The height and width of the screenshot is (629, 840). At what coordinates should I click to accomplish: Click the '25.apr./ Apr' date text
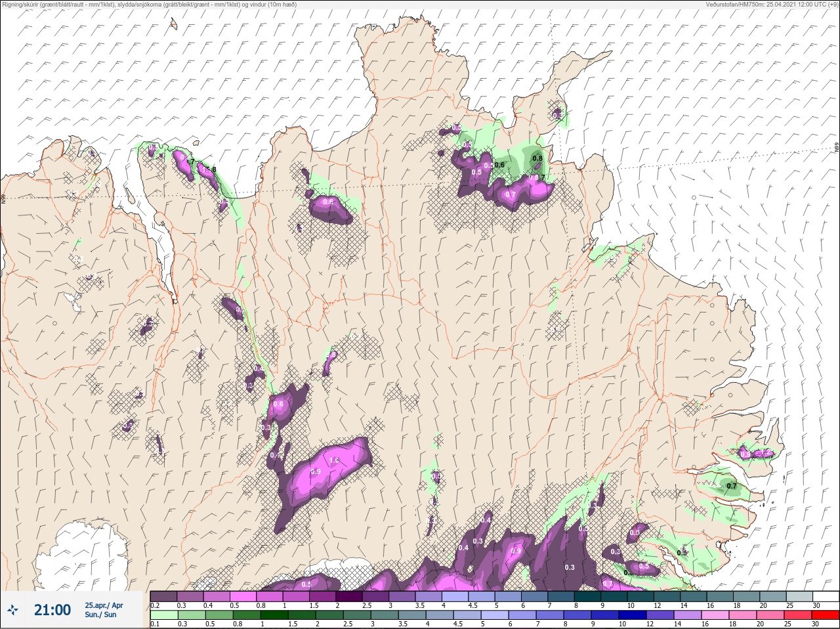point(104,605)
